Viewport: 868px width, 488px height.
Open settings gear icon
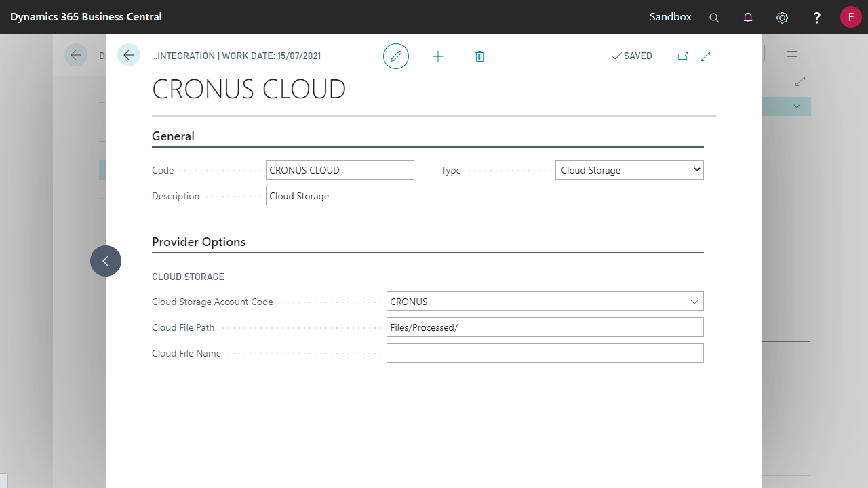point(782,18)
